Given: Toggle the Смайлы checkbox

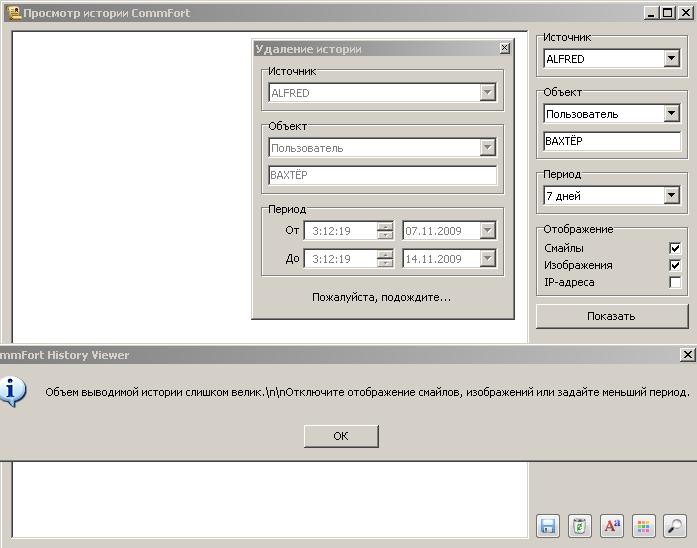Looking at the screenshot, I should pos(675,248).
